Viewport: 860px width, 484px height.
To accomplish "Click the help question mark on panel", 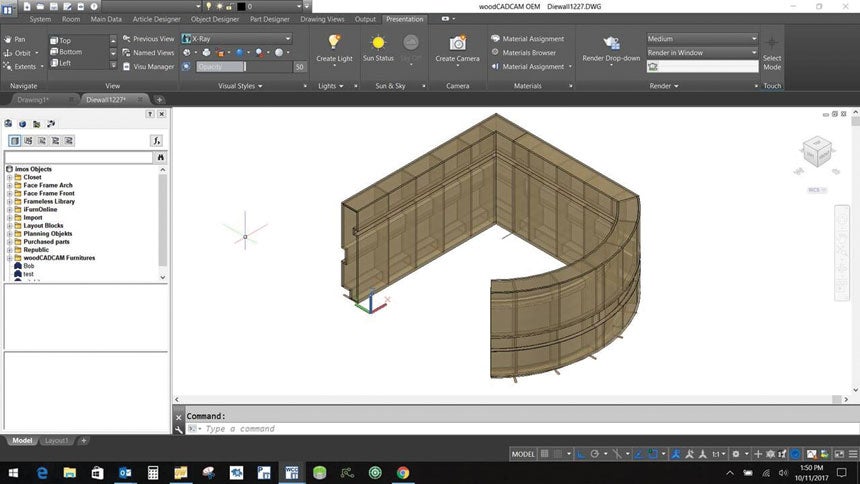I will (150, 114).
